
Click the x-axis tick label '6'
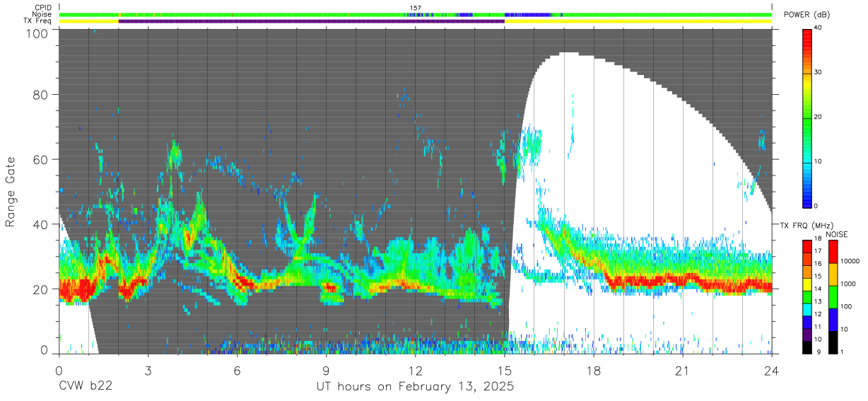point(237,371)
